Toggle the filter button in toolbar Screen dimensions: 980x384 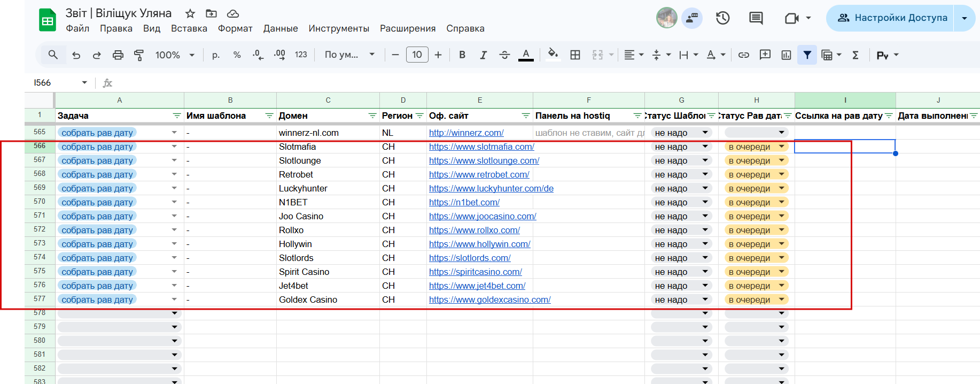(807, 55)
